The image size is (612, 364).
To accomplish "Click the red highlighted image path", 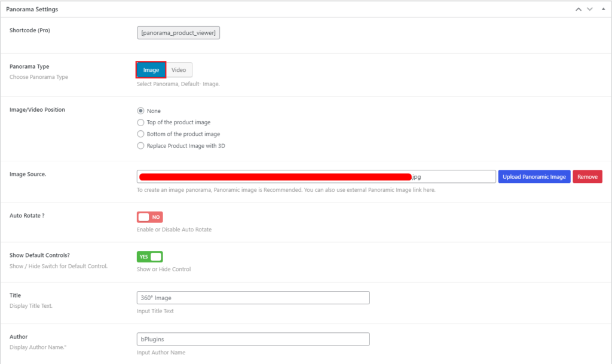I will coord(272,176).
